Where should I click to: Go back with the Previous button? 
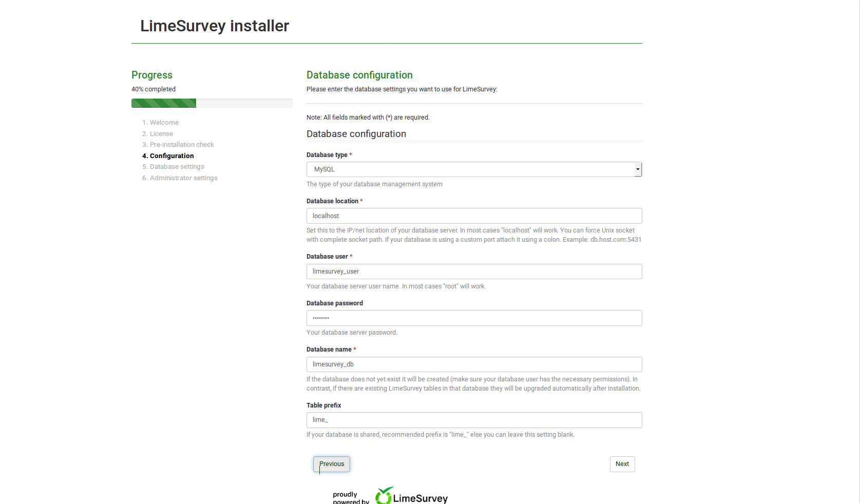(x=332, y=464)
